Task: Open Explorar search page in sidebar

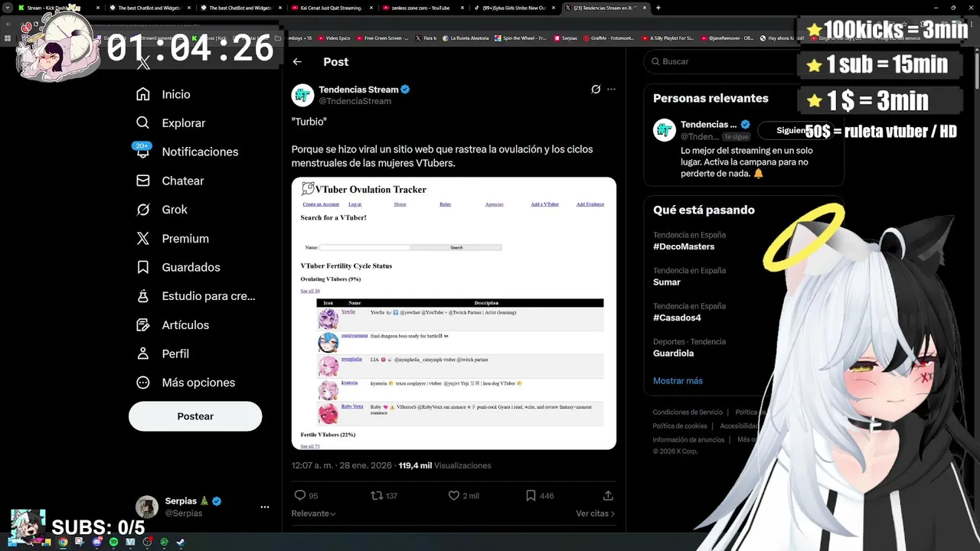Action: [x=170, y=123]
